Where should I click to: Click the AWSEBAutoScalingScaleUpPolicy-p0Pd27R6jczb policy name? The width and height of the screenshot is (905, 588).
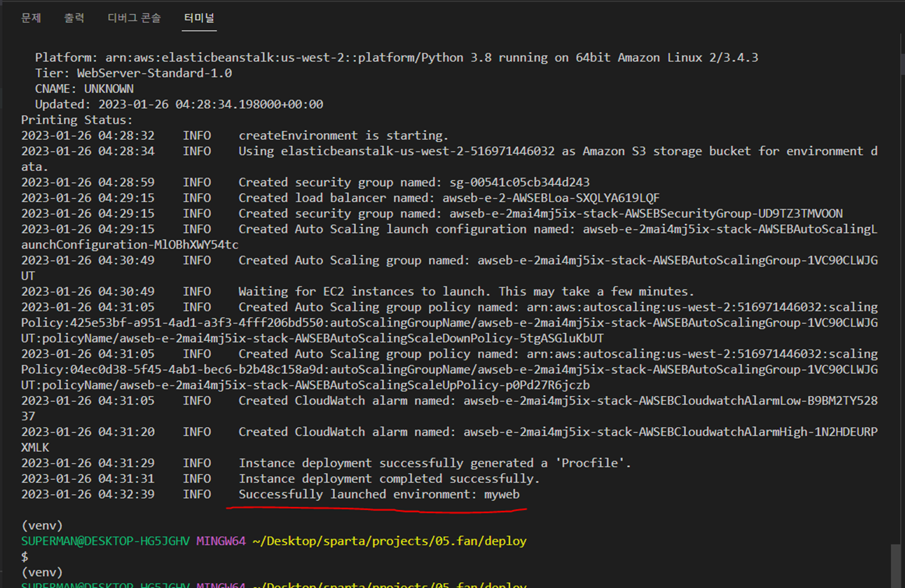[x=354, y=385]
